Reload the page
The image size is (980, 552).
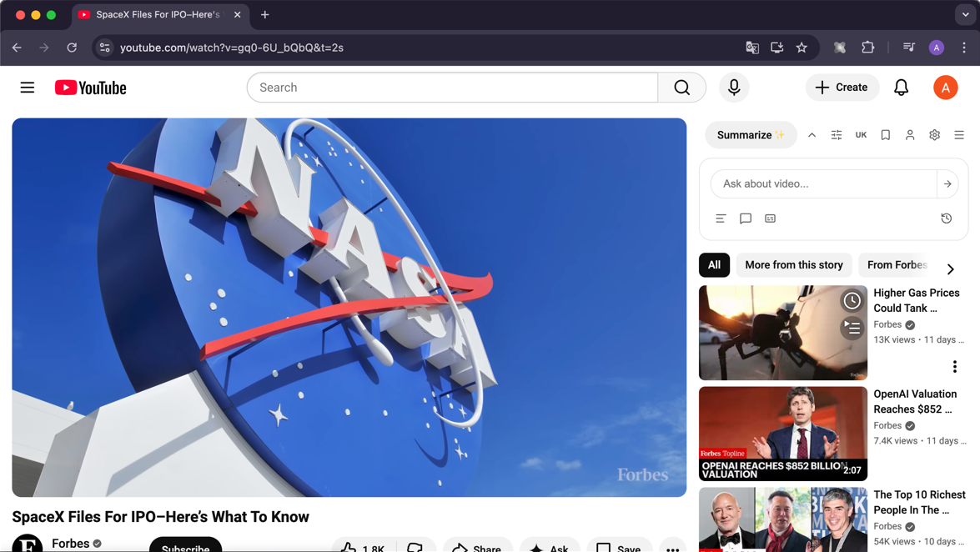72,48
